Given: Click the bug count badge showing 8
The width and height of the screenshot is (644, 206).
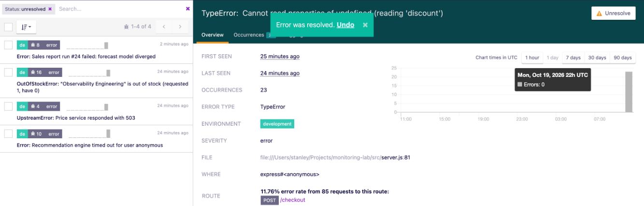Looking at the screenshot, I should point(35,45).
